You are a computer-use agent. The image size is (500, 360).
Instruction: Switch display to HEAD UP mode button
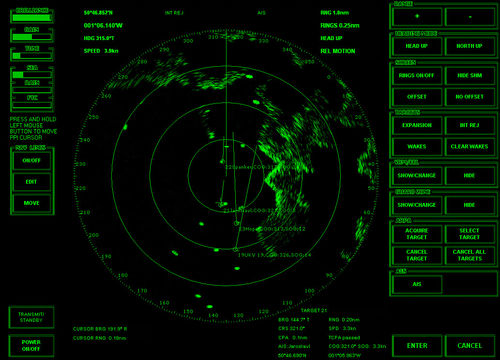pyautogui.click(x=417, y=46)
